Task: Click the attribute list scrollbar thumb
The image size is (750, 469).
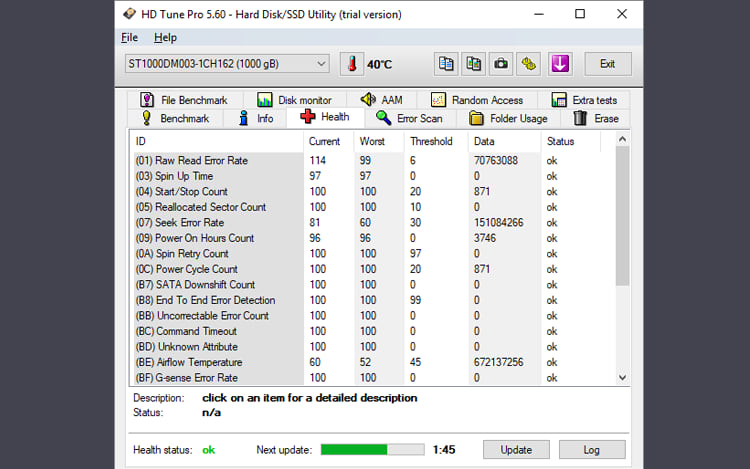Action: click(x=622, y=216)
